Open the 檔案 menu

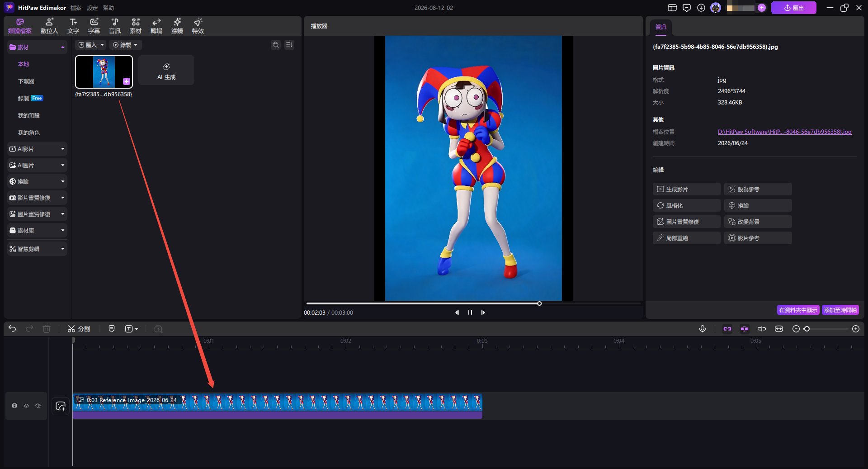(76, 8)
